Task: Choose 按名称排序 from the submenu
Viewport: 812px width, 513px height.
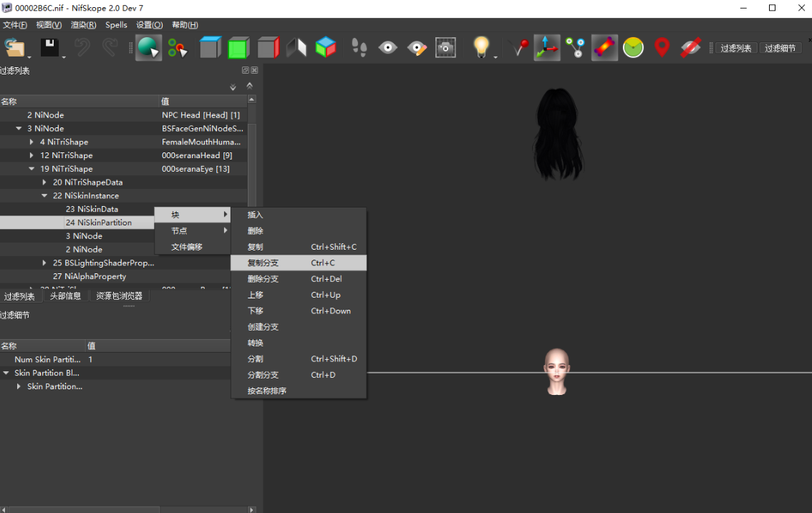Action: [x=299, y=391]
